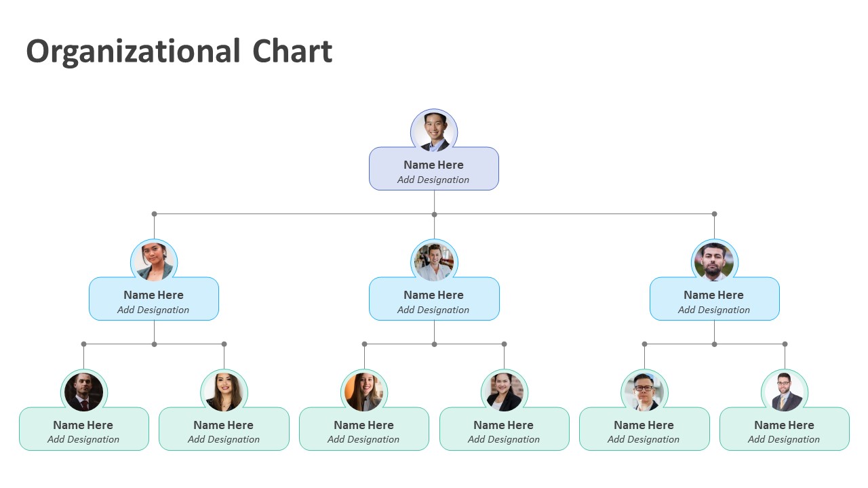Click the connector dot under the left blue box
Viewport: 868px width, 488px height.
click(154, 344)
